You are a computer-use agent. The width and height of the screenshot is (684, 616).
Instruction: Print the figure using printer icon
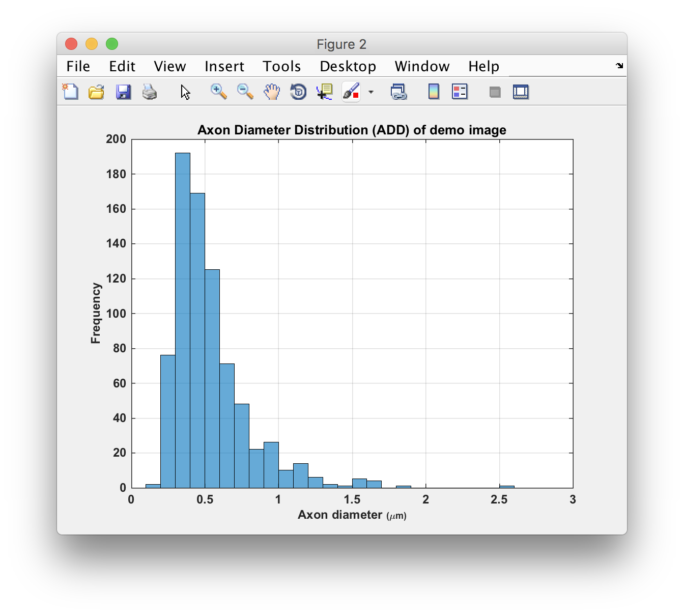(150, 92)
